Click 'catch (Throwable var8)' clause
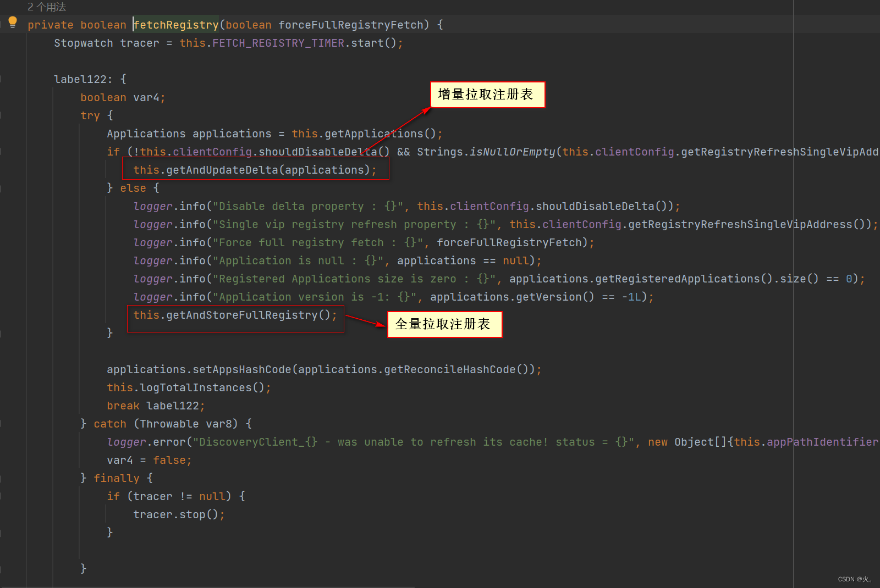The image size is (880, 588). (166, 424)
